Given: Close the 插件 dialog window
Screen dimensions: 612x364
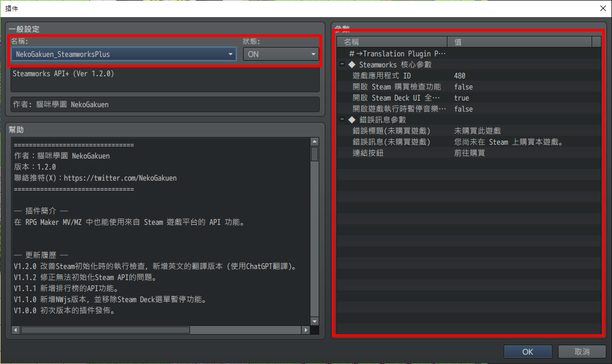Looking at the screenshot, I should (603, 8).
